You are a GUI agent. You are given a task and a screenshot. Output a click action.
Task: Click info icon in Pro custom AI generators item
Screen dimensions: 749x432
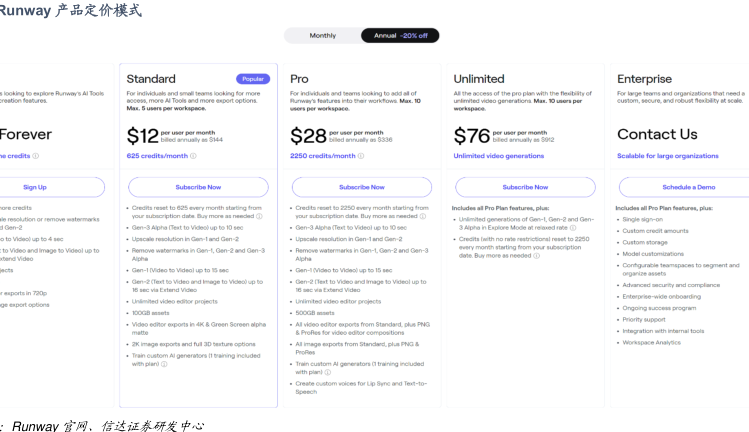(325, 372)
